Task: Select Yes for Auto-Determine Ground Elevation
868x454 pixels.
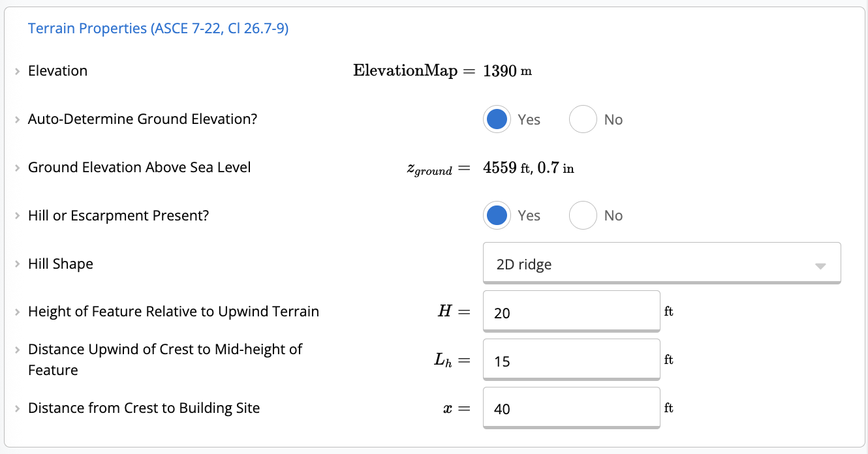Action: tap(497, 119)
